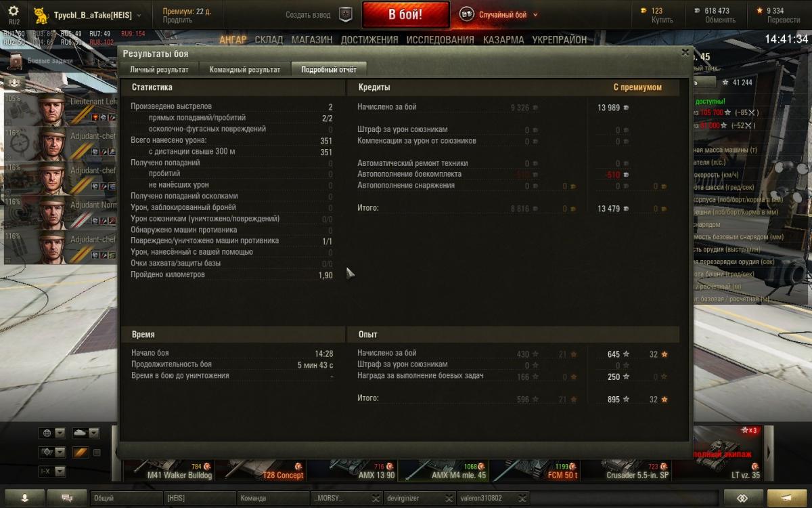This screenshot has width=812, height=508.
Task: Advance the tank carousel right arrow
Action: coord(769,452)
